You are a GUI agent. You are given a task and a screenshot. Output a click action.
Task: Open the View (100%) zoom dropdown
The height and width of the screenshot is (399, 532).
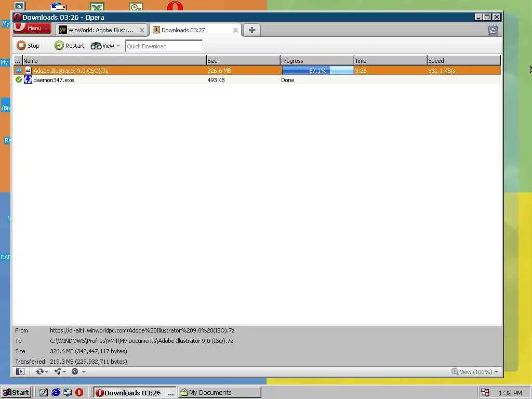coord(480,372)
